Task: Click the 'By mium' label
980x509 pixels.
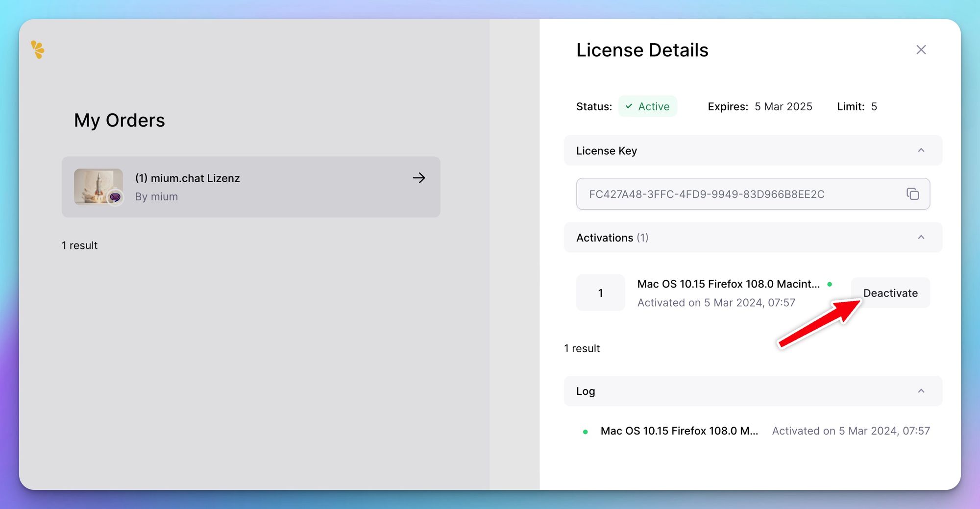Action: [x=156, y=196]
